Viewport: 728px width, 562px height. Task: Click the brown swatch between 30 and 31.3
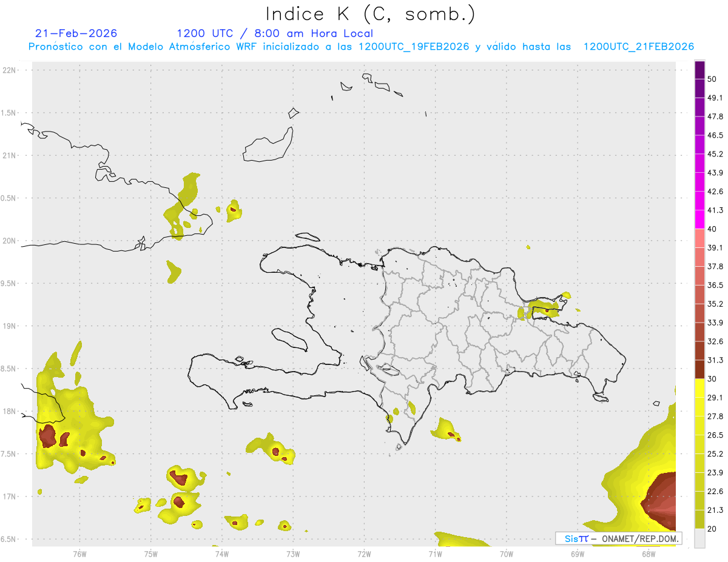coord(699,370)
